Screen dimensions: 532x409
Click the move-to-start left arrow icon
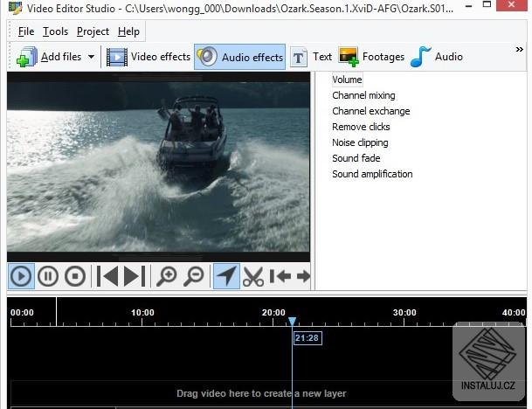pos(280,276)
